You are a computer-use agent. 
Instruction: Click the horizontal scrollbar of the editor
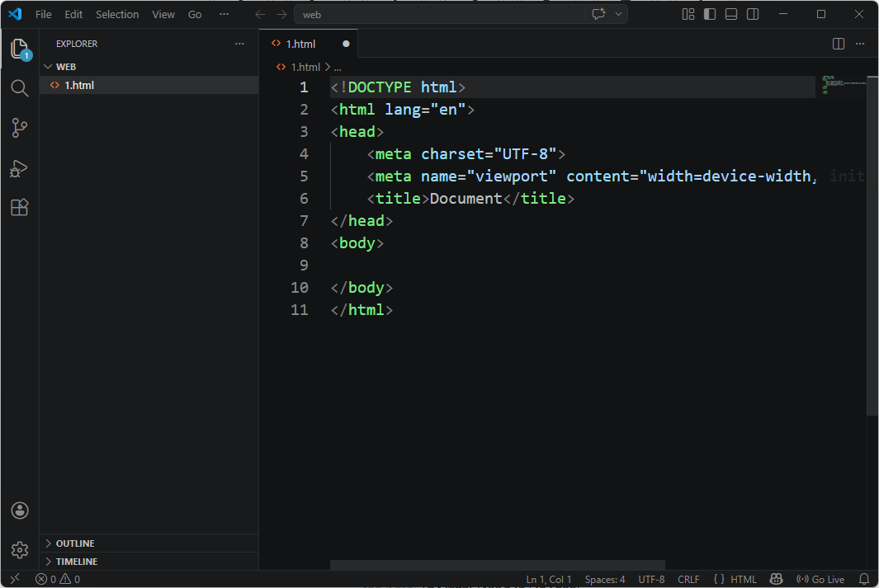click(495, 565)
